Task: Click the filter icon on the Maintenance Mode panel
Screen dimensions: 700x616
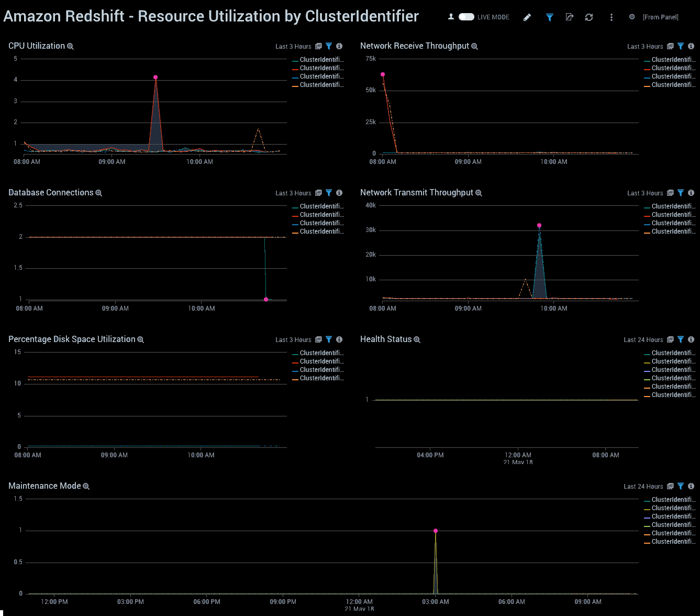Action: (681, 486)
